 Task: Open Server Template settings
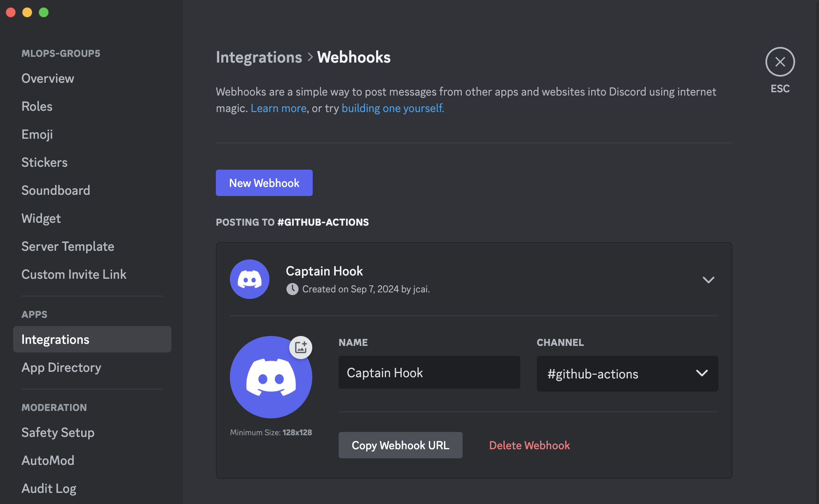[68, 246]
